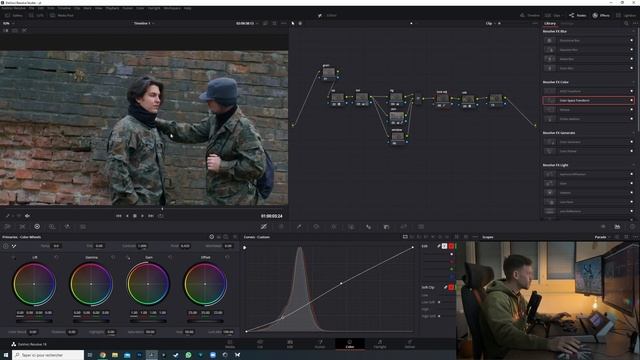Collapse the Resolve FX Blur category
Viewport: 640px width, 360px height.
coord(634,31)
